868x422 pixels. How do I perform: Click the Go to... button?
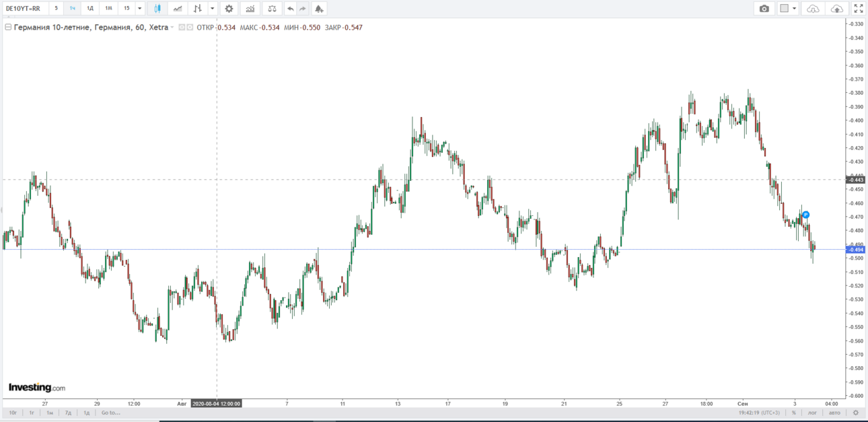(111, 413)
